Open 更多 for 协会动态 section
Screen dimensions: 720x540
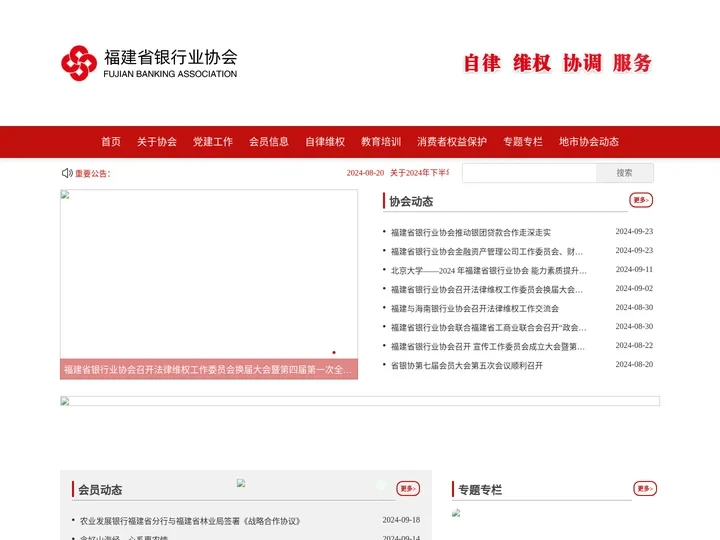[x=641, y=200]
